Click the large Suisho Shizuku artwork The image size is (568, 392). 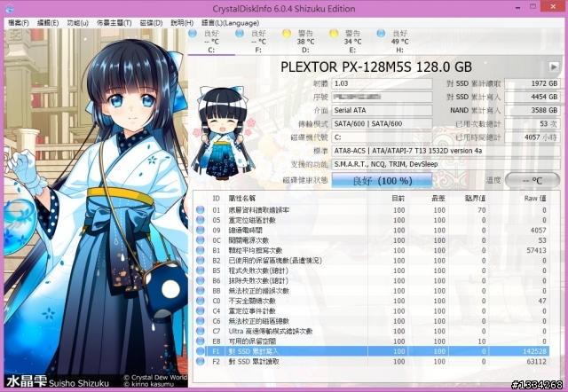tap(96, 208)
